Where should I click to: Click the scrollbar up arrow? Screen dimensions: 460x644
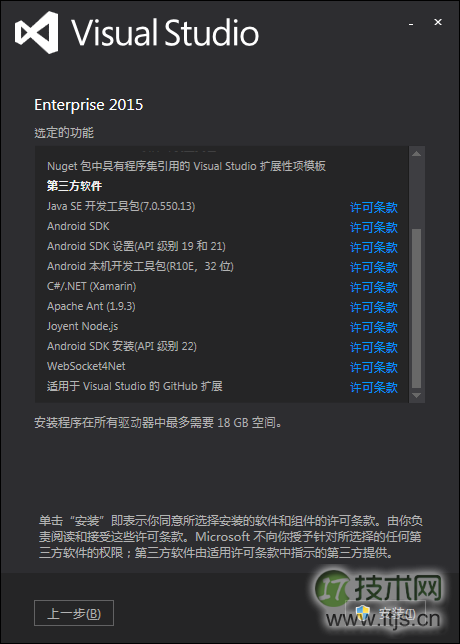click(416, 154)
